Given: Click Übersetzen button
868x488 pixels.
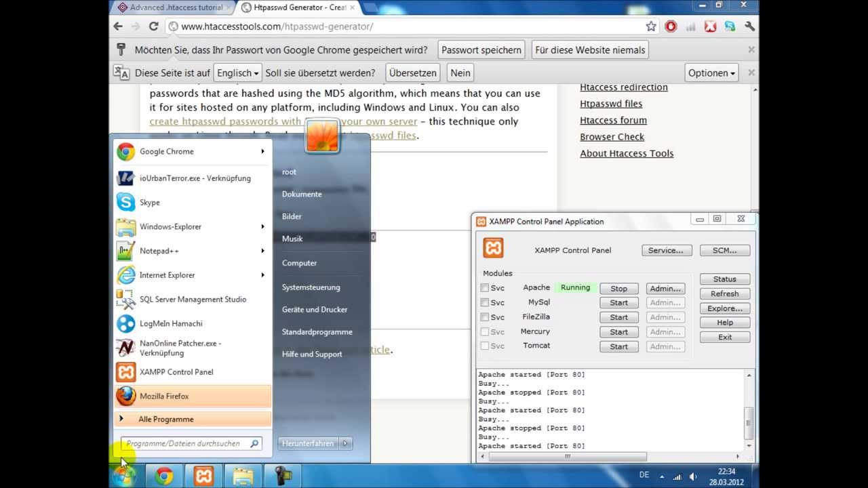Looking at the screenshot, I should (413, 73).
